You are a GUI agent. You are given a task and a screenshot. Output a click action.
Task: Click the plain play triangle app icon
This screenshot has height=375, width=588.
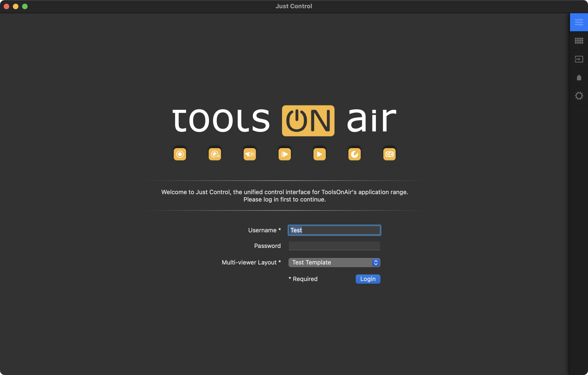tap(320, 154)
